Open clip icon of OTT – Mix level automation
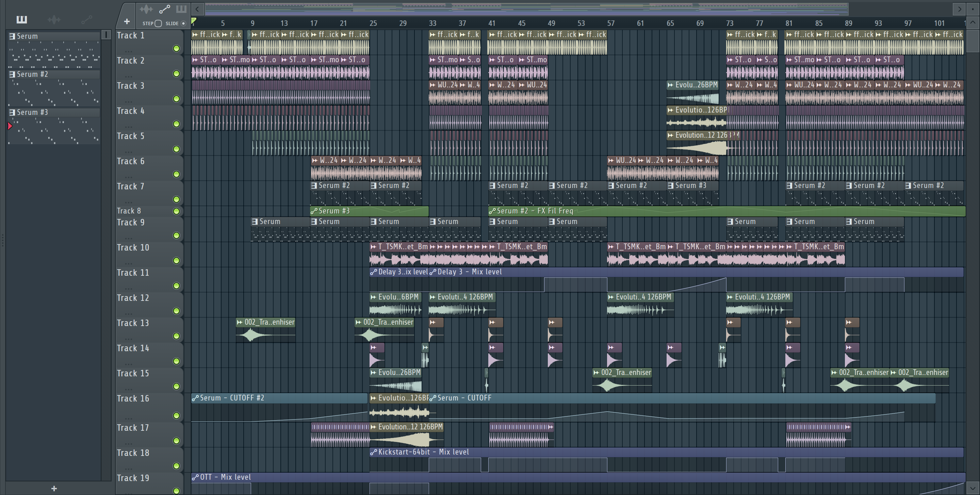 point(195,477)
